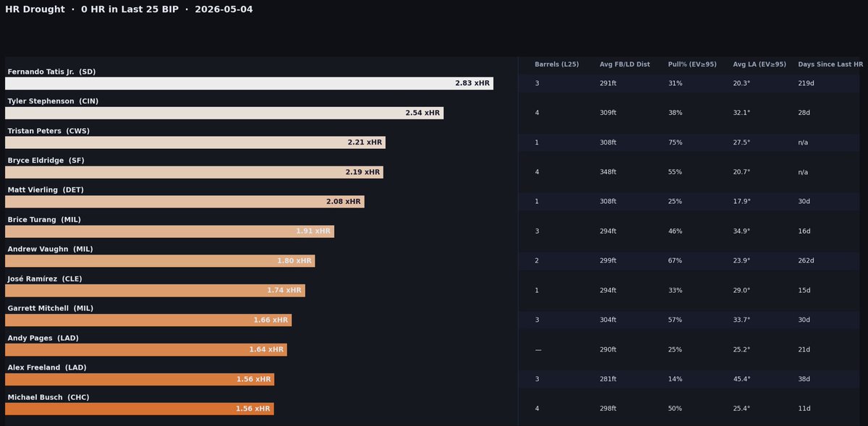Image resolution: width=868 pixels, height=426 pixels.
Task: Click the 34.9° launch angle cell
Action: (x=741, y=231)
